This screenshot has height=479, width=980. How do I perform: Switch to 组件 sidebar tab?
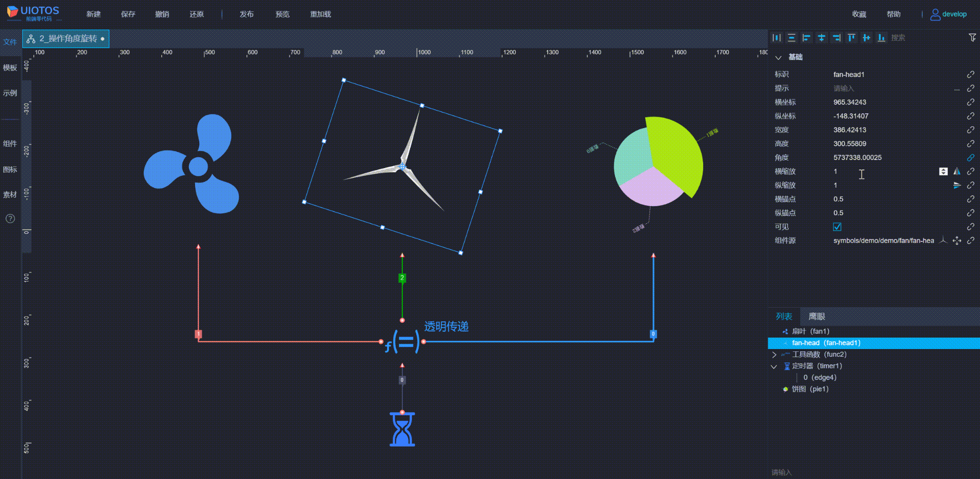click(10, 144)
